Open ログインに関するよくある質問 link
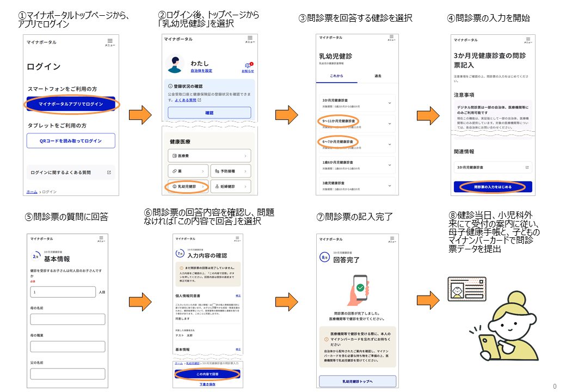This screenshot has height=392, width=566. pos(71,173)
